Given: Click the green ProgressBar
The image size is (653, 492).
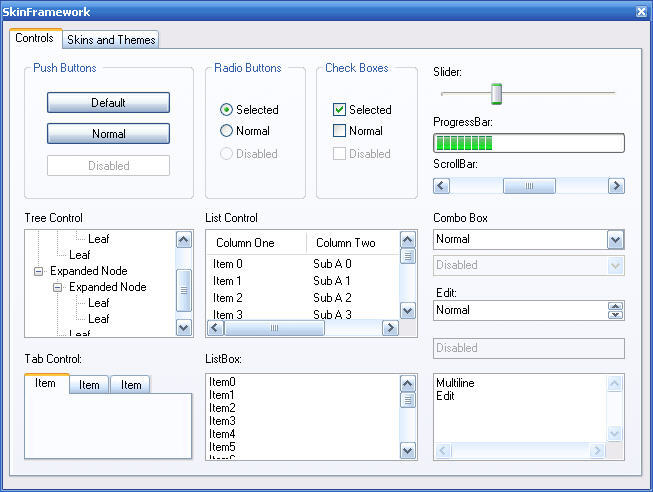Looking at the screenshot, I should [528, 143].
